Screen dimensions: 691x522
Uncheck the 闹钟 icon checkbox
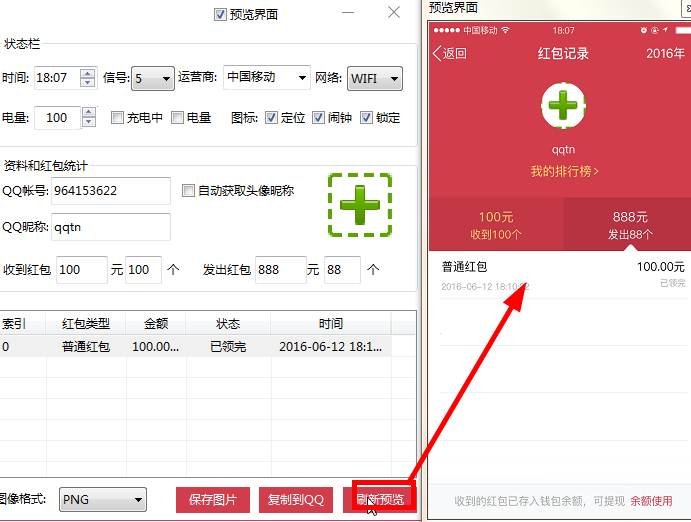318,118
